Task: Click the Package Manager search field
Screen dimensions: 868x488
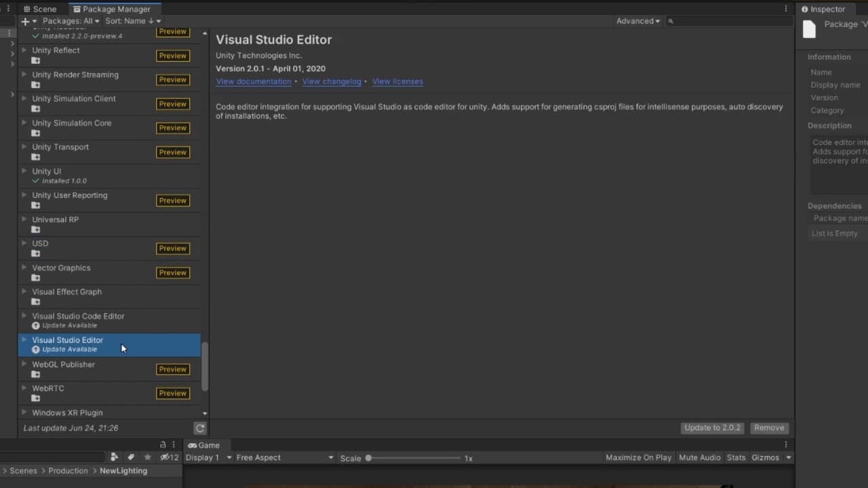Action: pyautogui.click(x=729, y=21)
